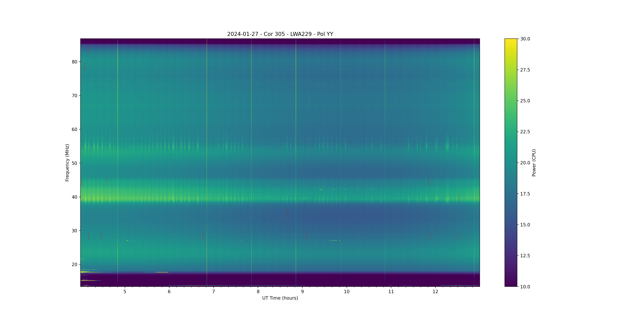Click the red marker near 30 MHz before hour 7
Screen dimensions: 644x322
[203, 236]
